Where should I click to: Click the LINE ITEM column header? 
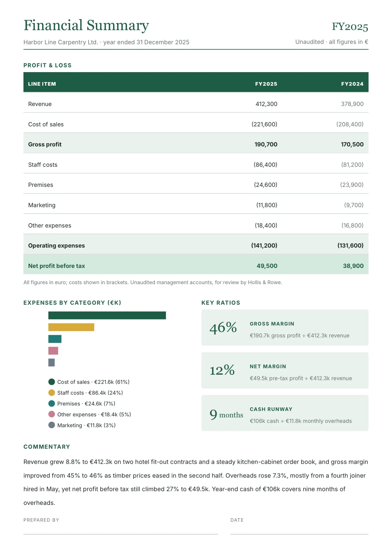point(42,84)
